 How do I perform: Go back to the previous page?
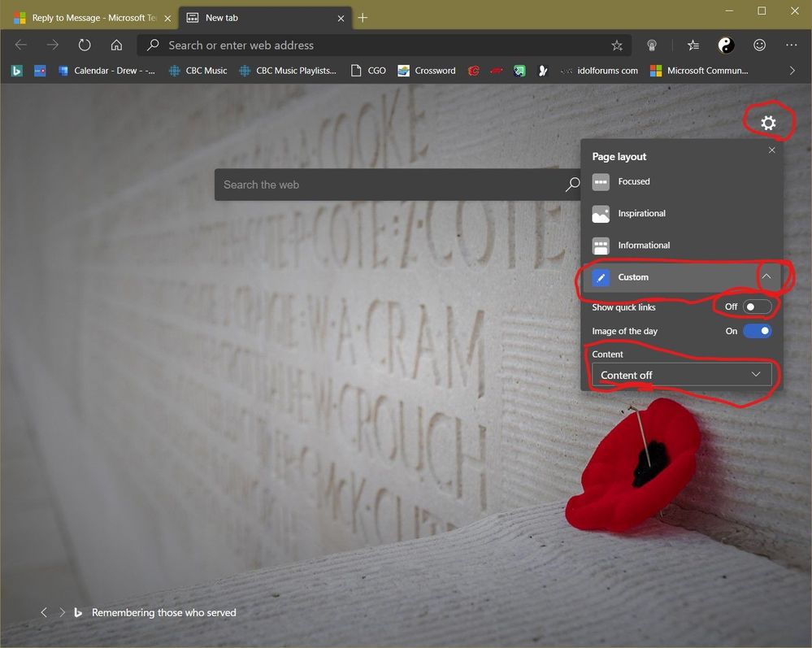[x=20, y=45]
